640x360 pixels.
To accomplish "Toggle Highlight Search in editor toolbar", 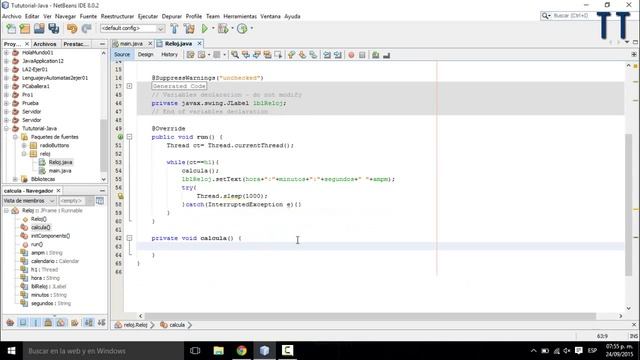I will coord(267,55).
